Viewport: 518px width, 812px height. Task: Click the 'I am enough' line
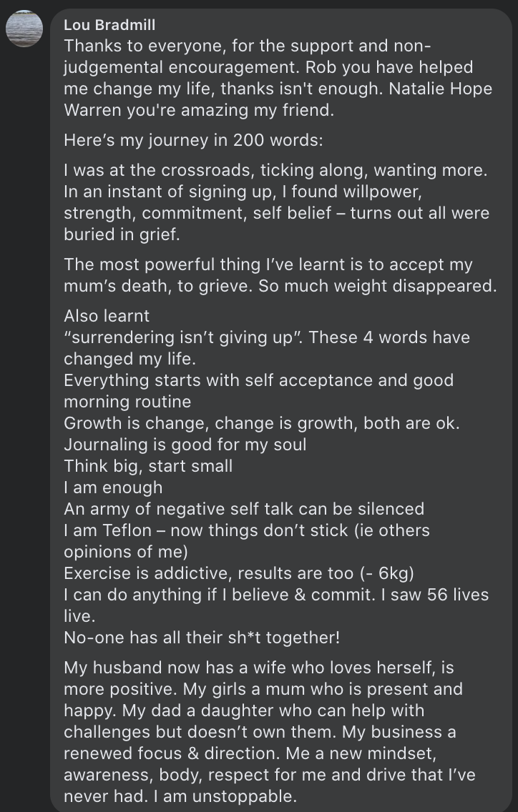[x=113, y=487]
